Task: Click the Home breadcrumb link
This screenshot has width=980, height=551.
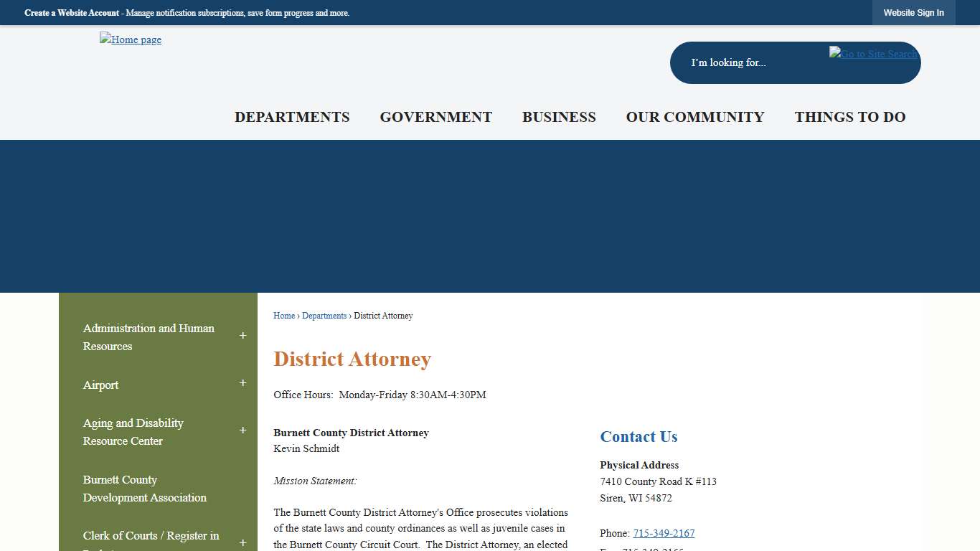Action: (x=283, y=316)
